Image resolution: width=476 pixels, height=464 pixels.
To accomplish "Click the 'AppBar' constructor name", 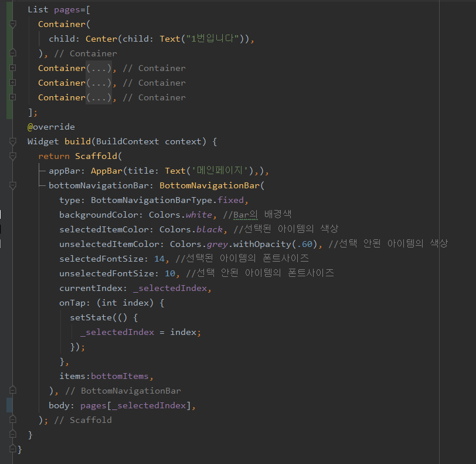I will (x=107, y=171).
